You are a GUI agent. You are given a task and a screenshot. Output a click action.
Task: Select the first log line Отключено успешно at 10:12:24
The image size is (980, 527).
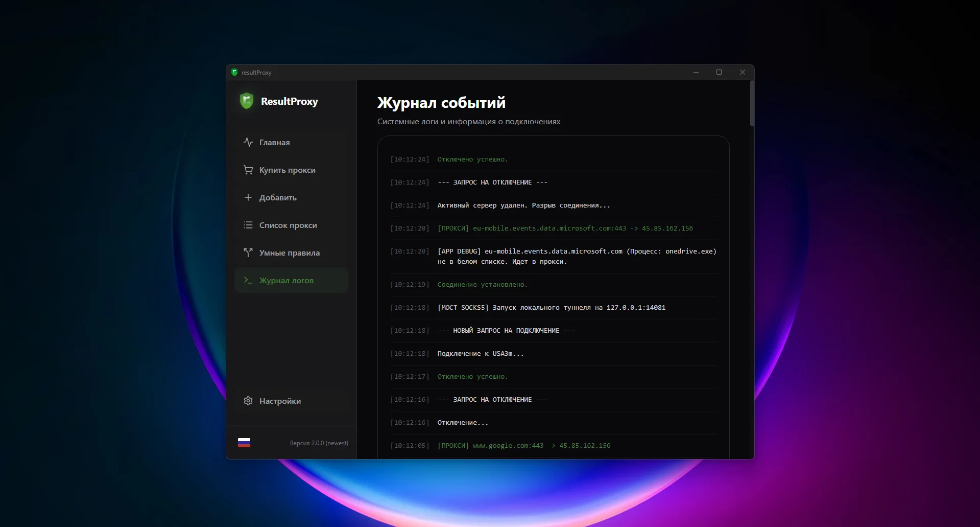(554, 159)
